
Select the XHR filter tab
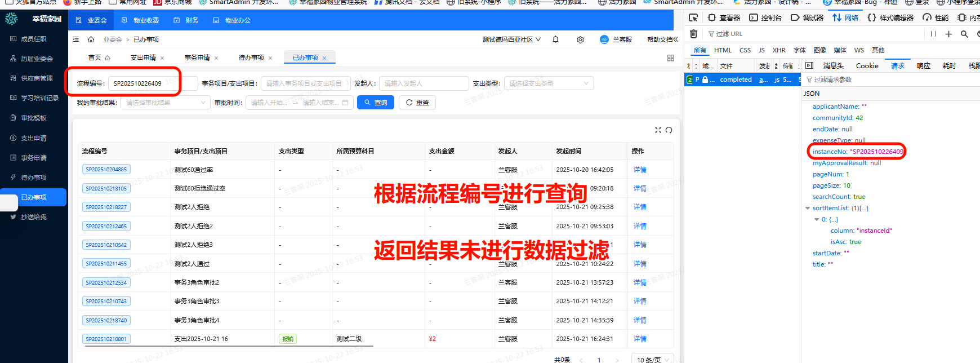(779, 50)
